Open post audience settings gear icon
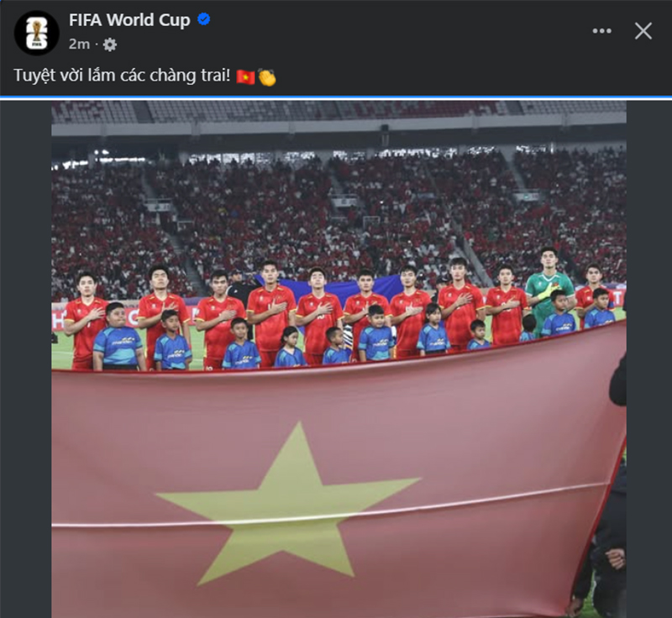The image size is (672, 618). coord(110,45)
